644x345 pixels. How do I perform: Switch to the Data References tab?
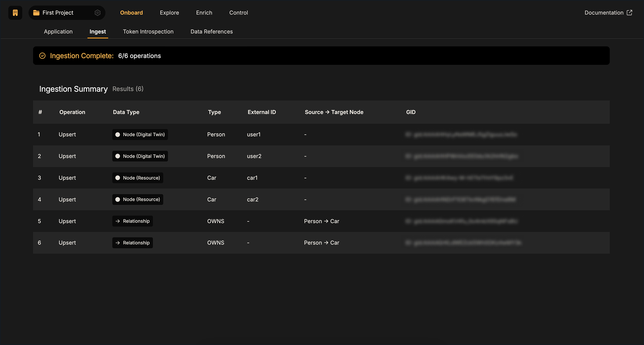pos(212,32)
